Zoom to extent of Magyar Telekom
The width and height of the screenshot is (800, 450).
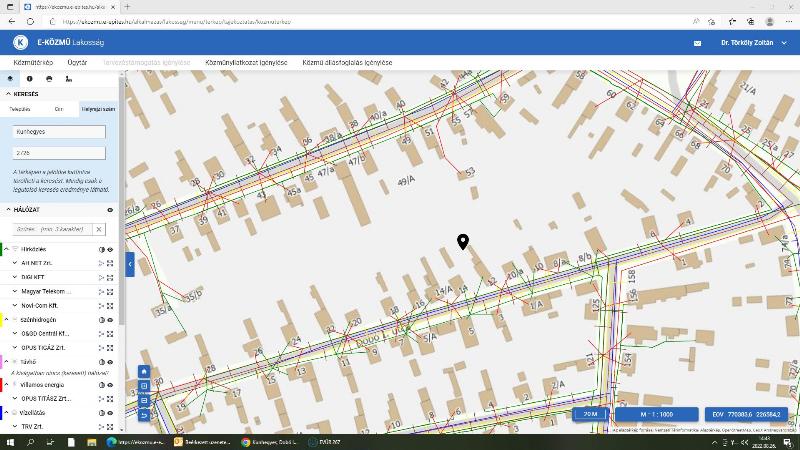coord(110,292)
